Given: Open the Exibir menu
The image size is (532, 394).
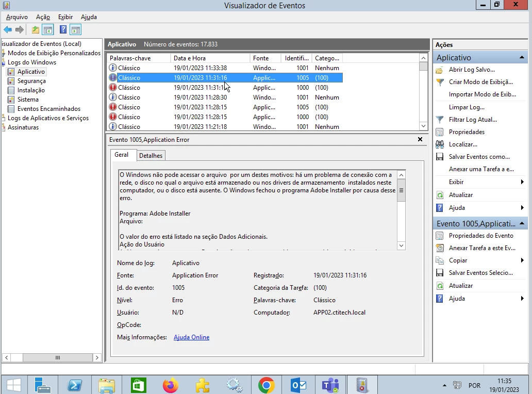Looking at the screenshot, I should 65,17.
